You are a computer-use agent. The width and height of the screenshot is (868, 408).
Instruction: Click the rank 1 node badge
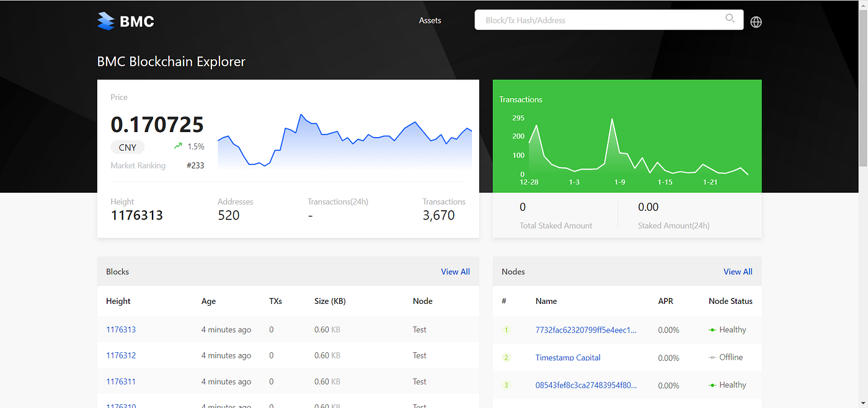pos(506,330)
